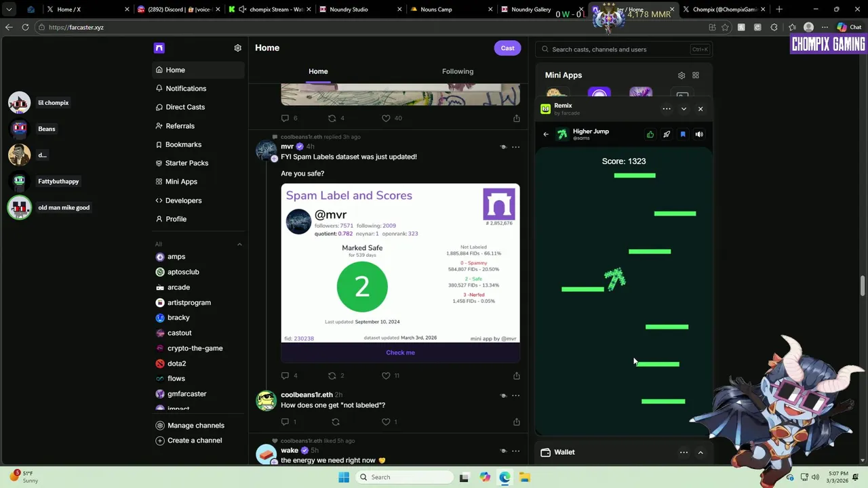Open three-dot menu on mvr cast

click(515, 146)
